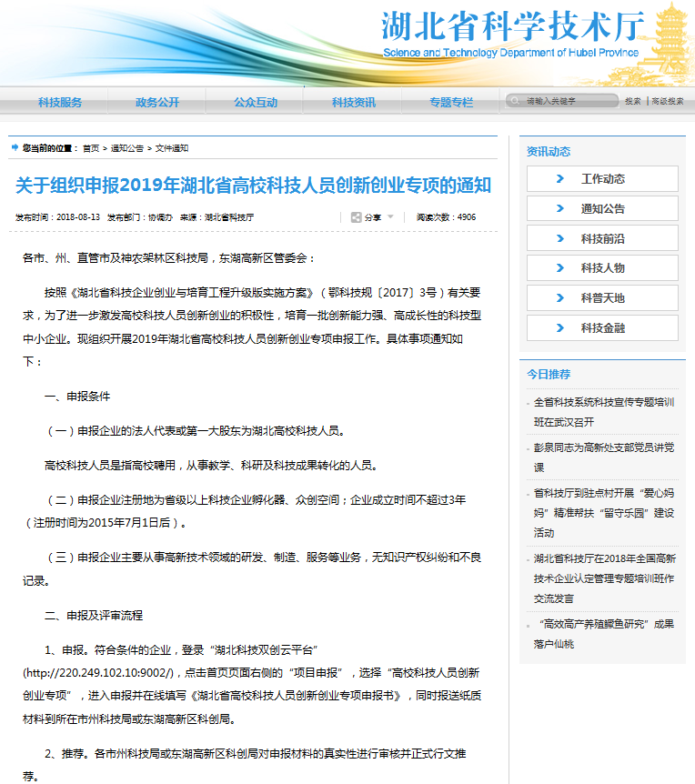Click chevron icon beside 通知公告 in sidebar
695x784 pixels.
(560, 208)
